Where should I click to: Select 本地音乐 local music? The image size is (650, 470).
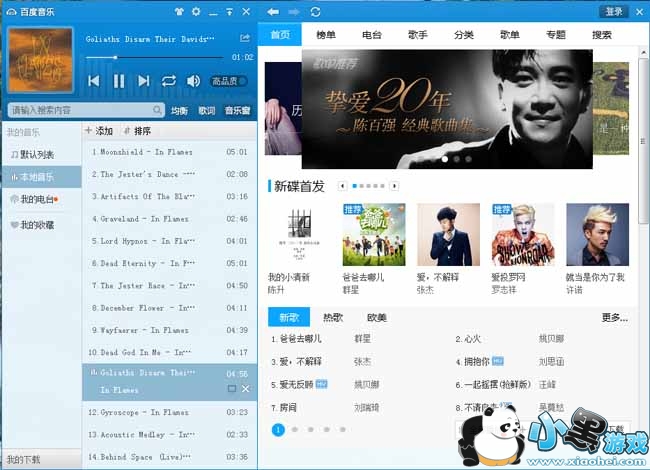click(x=41, y=177)
